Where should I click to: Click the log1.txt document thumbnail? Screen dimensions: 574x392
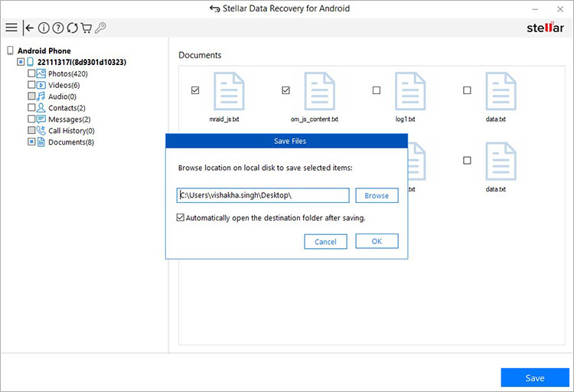coord(410,91)
